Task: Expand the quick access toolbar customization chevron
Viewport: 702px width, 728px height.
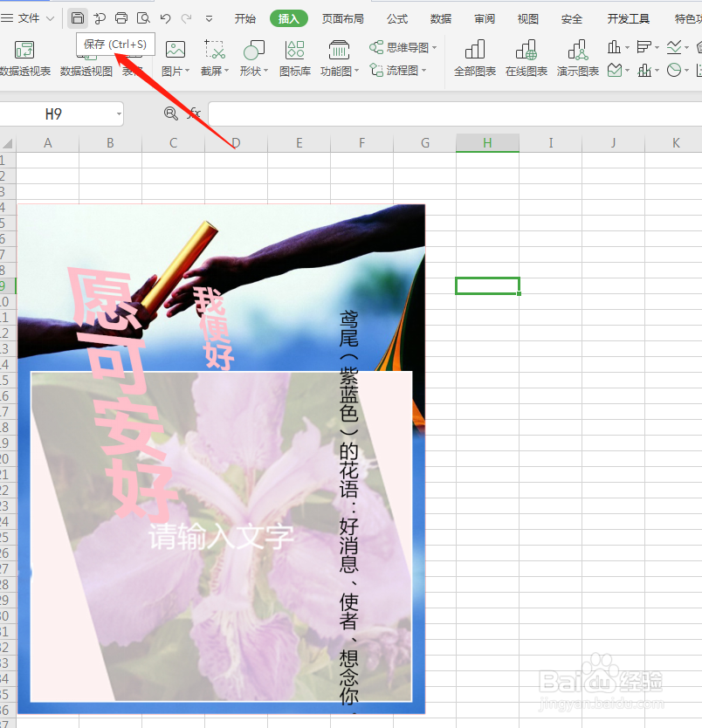Action: pyautogui.click(x=209, y=19)
